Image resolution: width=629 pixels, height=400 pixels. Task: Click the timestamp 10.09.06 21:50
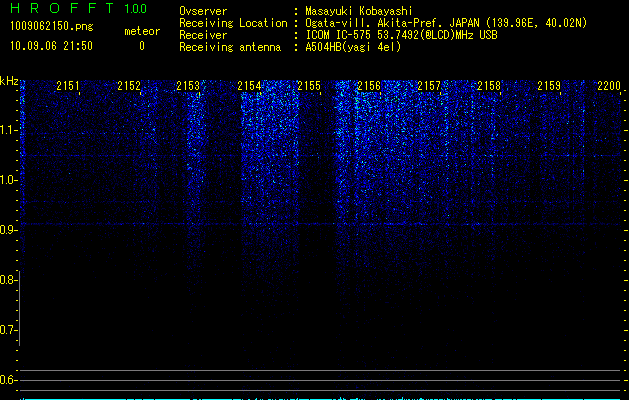tap(51, 46)
